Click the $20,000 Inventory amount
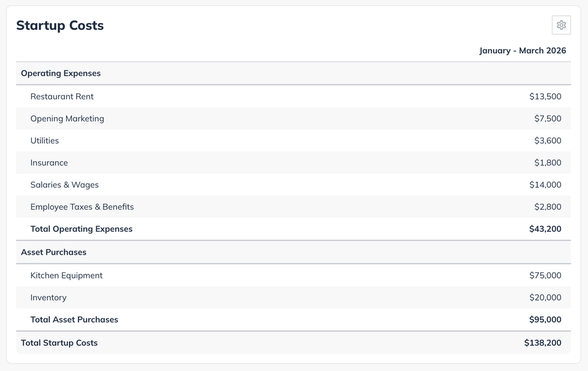 click(x=545, y=298)
